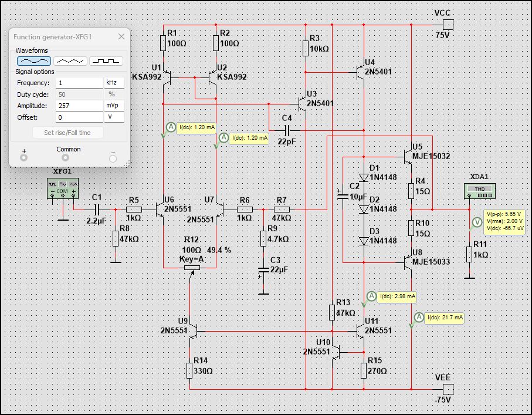This screenshot has height=415, width=532.
Task: Select resistor R3 10kΩ
Action: [x=306, y=49]
